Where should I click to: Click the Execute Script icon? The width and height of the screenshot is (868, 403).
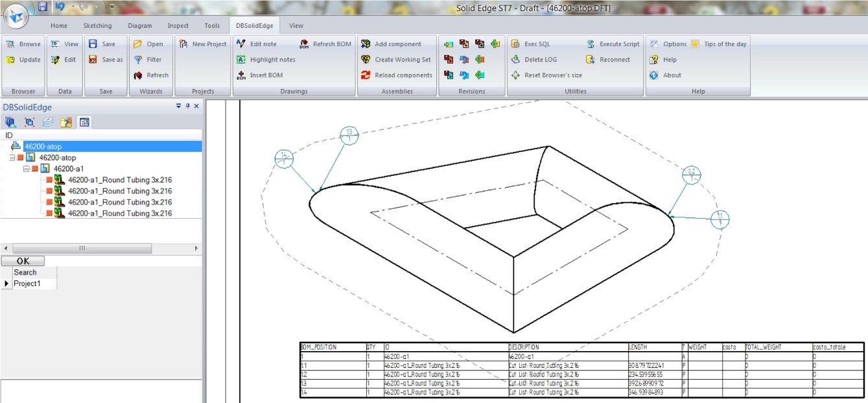click(591, 44)
